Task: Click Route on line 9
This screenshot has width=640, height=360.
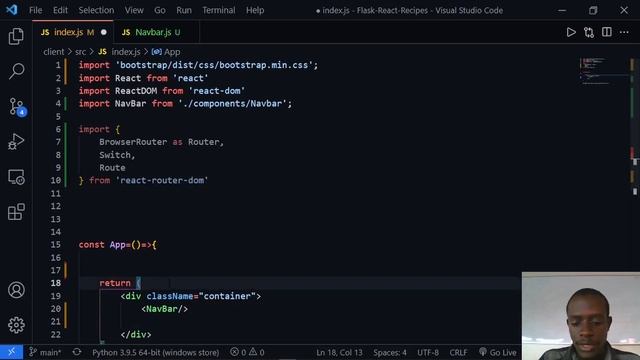Action: pos(112,167)
